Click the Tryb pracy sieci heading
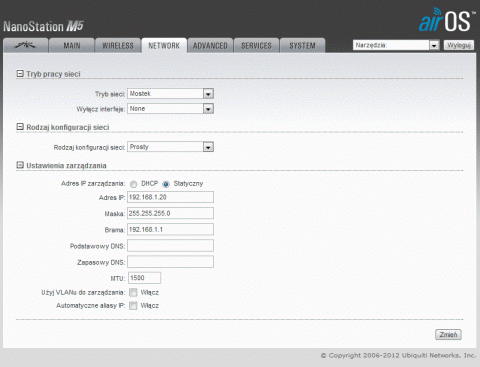The image size is (480, 367). pos(53,74)
